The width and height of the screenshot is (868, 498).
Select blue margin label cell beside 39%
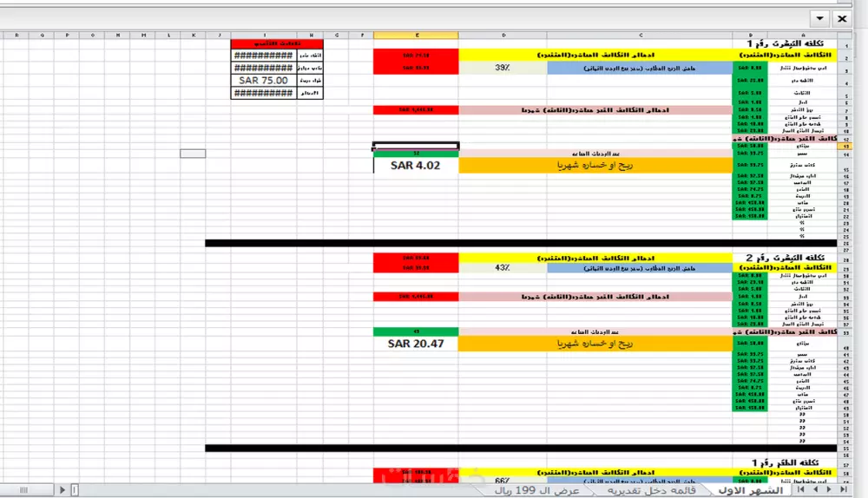[x=640, y=68]
